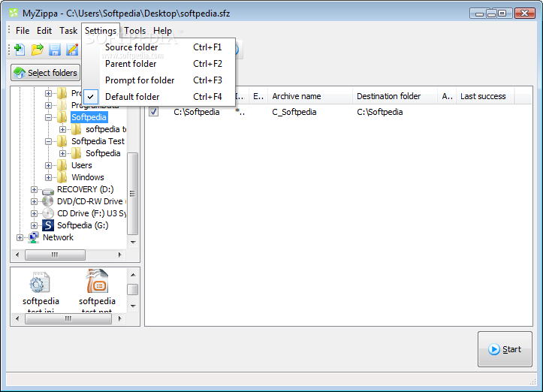Select Softpedia subfolder under Softpedia Test
This screenshot has height=392, width=543.
tap(103, 153)
